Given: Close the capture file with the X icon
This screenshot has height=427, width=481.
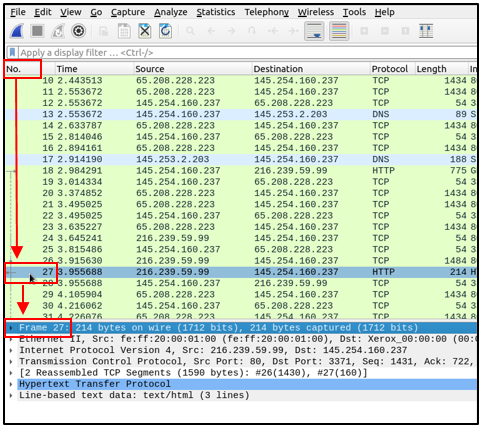Looking at the screenshot, I should tap(145, 31).
